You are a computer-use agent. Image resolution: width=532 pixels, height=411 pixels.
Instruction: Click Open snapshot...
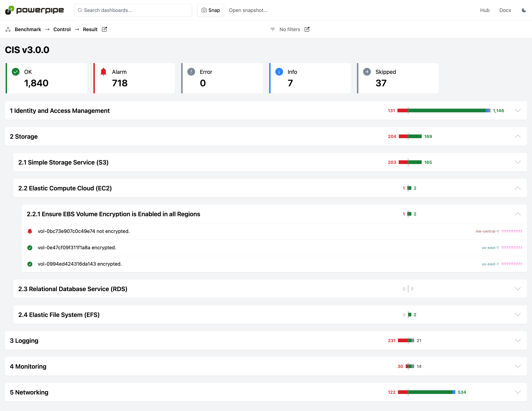coord(248,10)
